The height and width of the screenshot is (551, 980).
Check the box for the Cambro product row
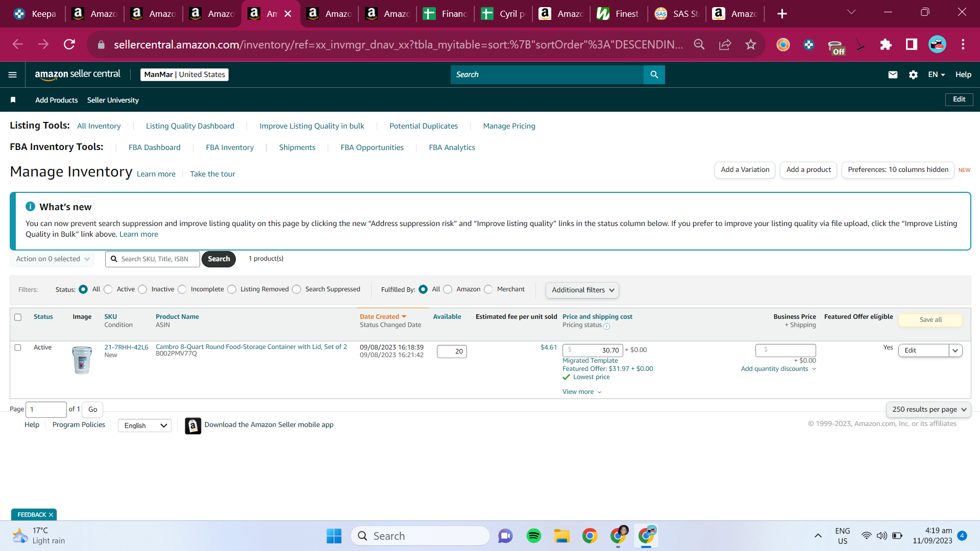tap(18, 347)
